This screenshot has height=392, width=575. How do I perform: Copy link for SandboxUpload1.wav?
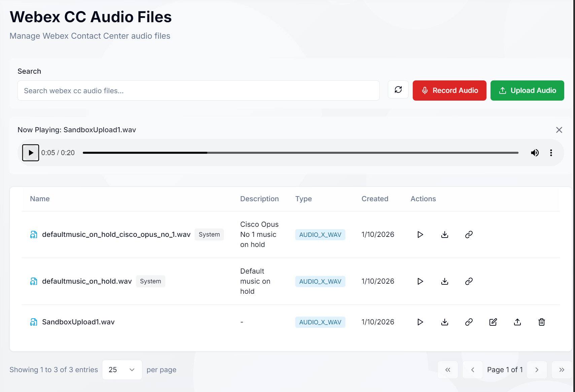point(469,322)
